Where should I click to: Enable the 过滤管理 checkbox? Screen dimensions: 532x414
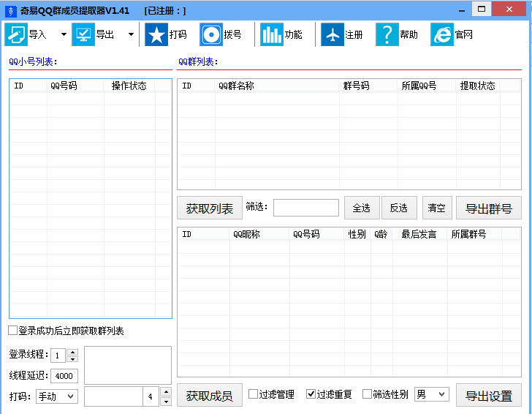click(253, 394)
